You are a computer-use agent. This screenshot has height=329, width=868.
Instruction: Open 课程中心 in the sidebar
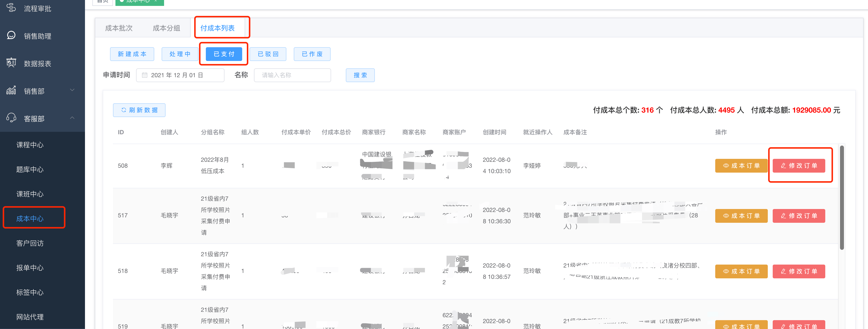(30, 145)
